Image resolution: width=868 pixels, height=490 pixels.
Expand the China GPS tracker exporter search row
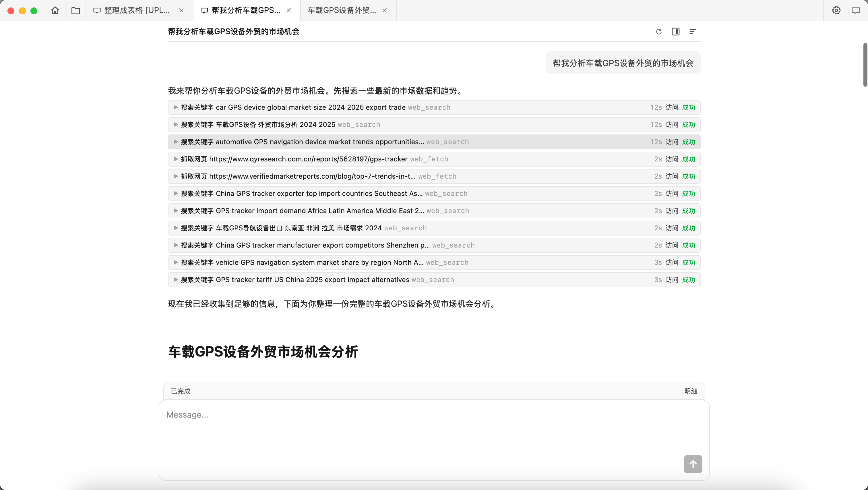click(434, 193)
